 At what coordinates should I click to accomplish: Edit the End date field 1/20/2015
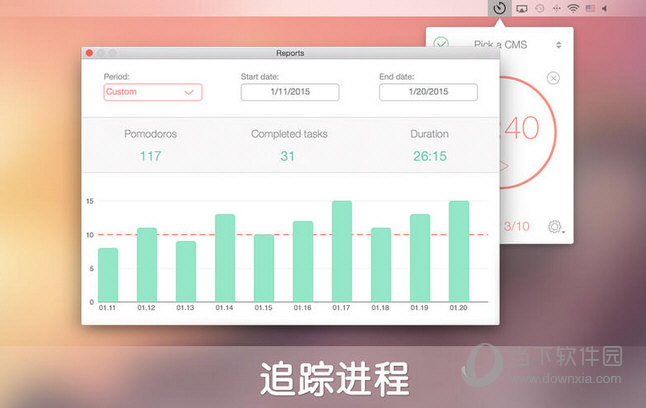[428, 92]
